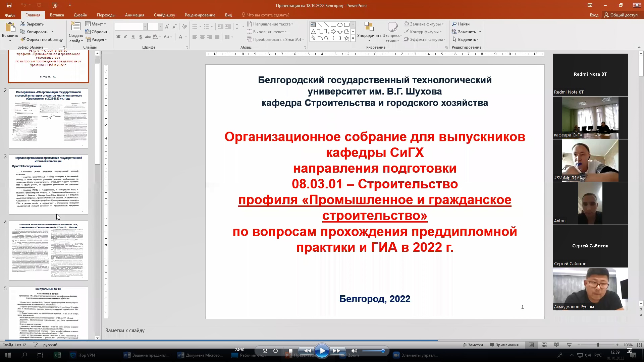The width and height of the screenshot is (644, 362).
Task: Click the Paste (Вставить) clipboard icon
Action: point(10,27)
